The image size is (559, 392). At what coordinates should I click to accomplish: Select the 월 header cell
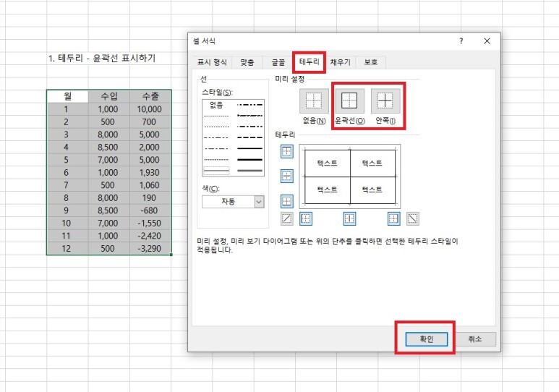coord(67,96)
